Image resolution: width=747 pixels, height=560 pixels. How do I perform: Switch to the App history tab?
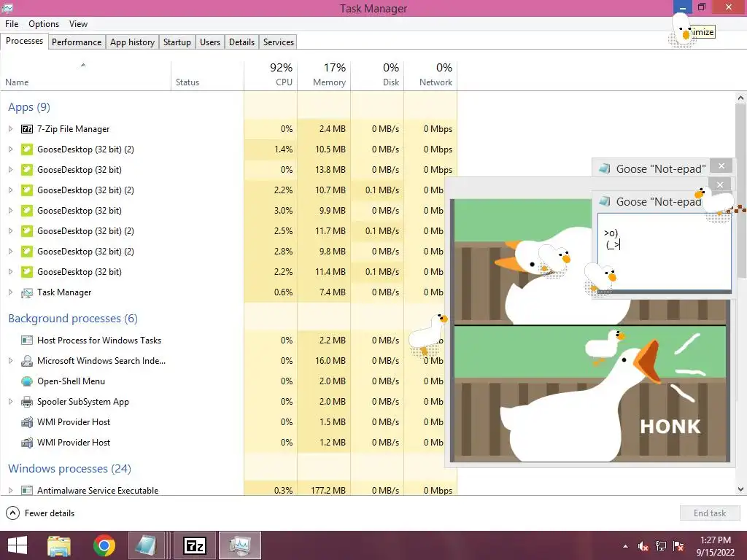(x=133, y=42)
